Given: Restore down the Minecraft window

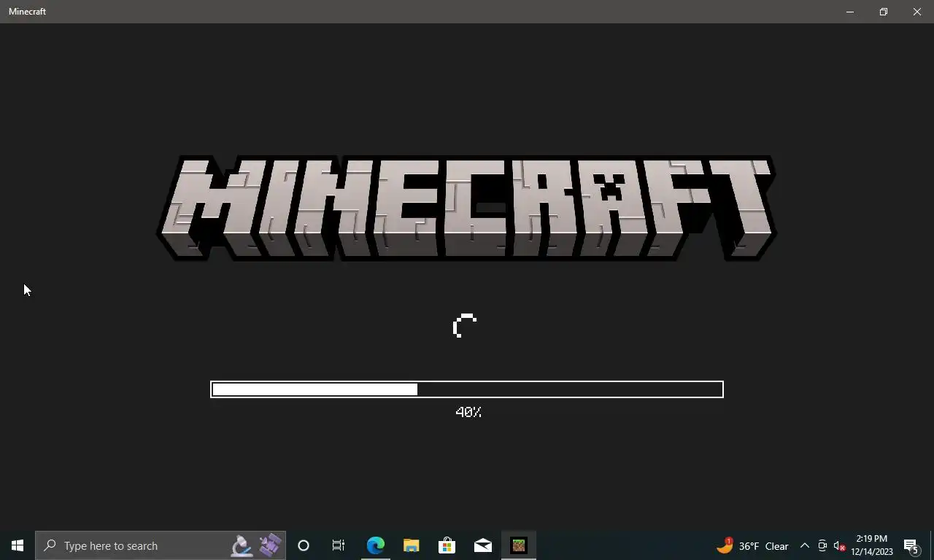Looking at the screenshot, I should 883,12.
